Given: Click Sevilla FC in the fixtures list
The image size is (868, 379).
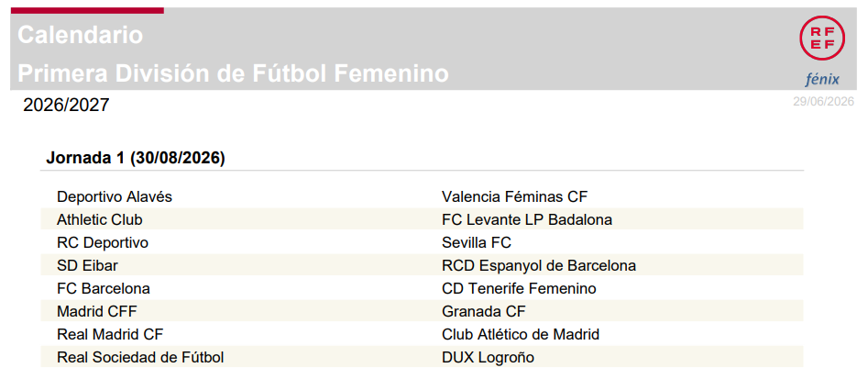Looking at the screenshot, I should click(477, 242).
